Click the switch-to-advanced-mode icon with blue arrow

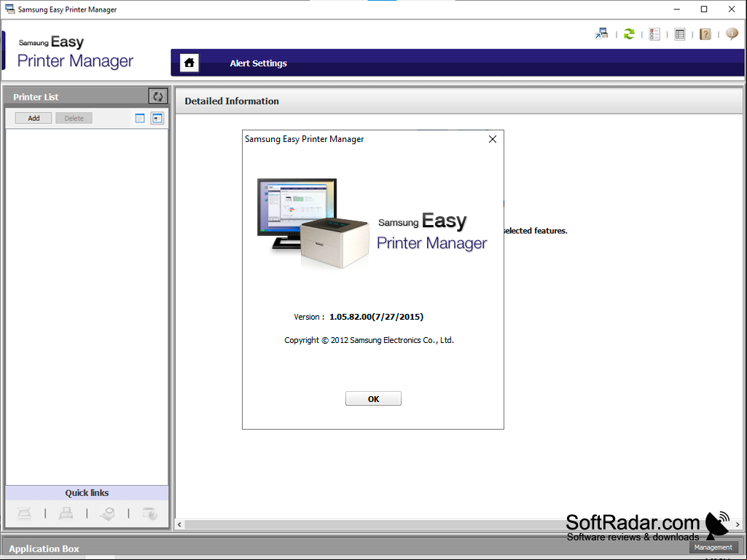pos(602,33)
